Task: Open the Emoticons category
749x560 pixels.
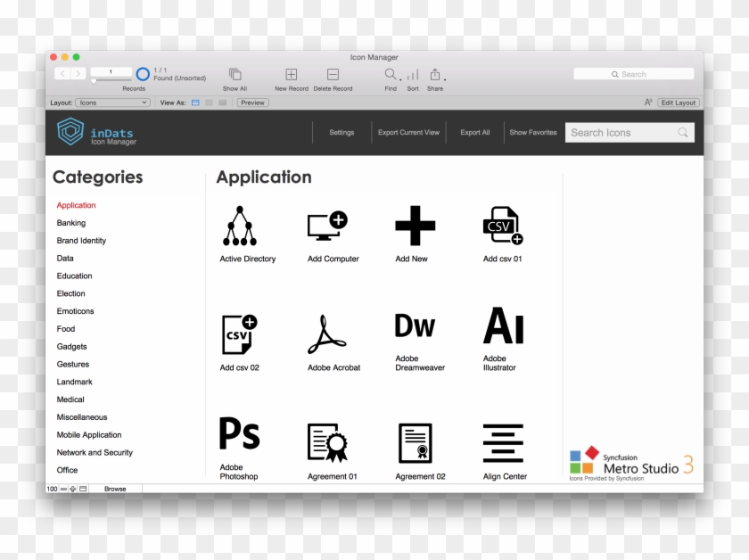Action: (76, 311)
